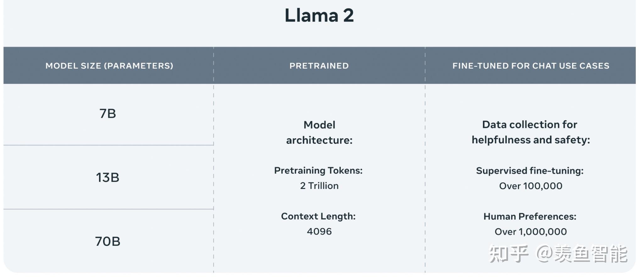This screenshot has width=644, height=280.
Task: Choose the 70B model size row
Action: pyautogui.click(x=108, y=241)
